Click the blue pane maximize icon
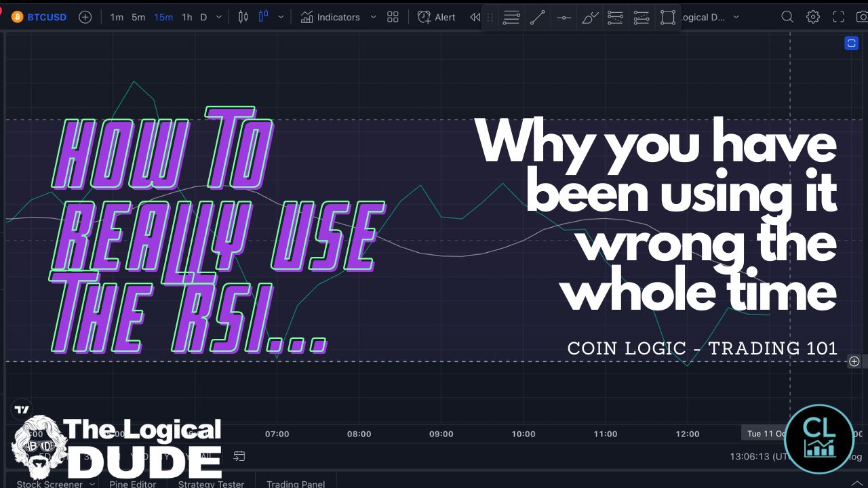The width and height of the screenshot is (868, 488). [852, 43]
